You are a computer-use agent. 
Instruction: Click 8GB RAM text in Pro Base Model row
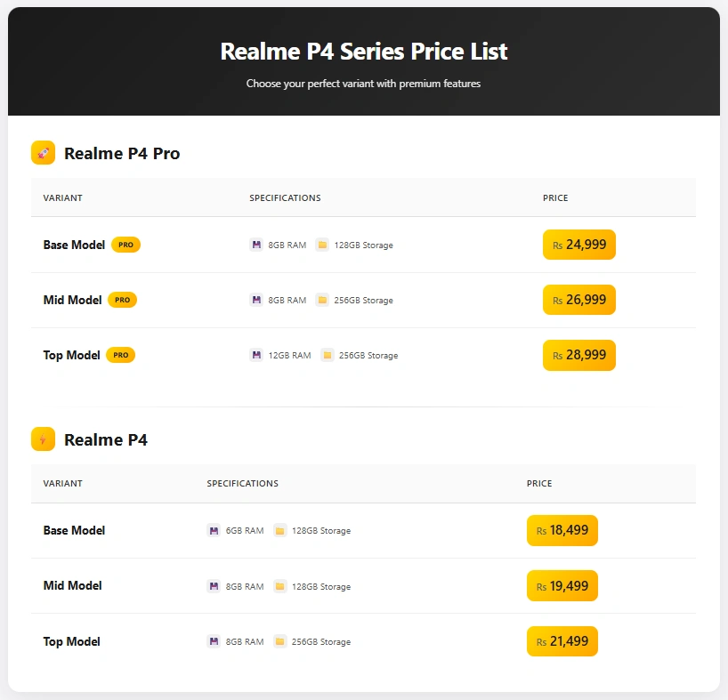pyautogui.click(x=287, y=245)
